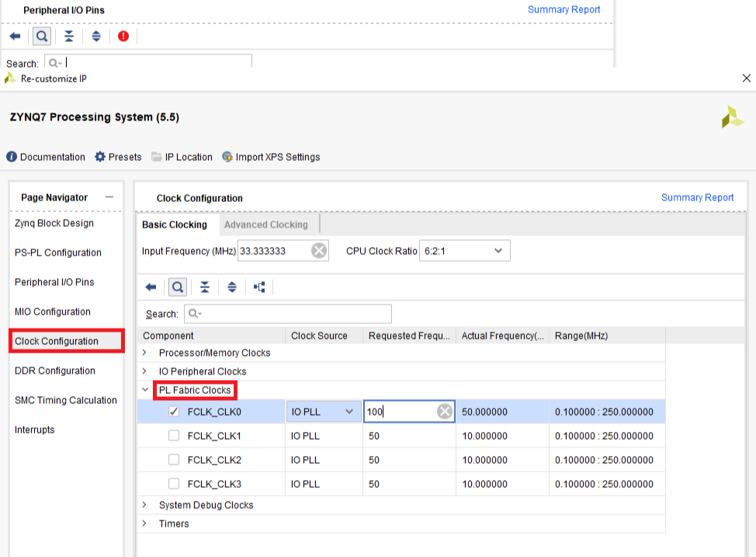Screen dimensions: 756x557
Task: Open search options dropdown in Peripheral I/O search
Action: (x=55, y=63)
